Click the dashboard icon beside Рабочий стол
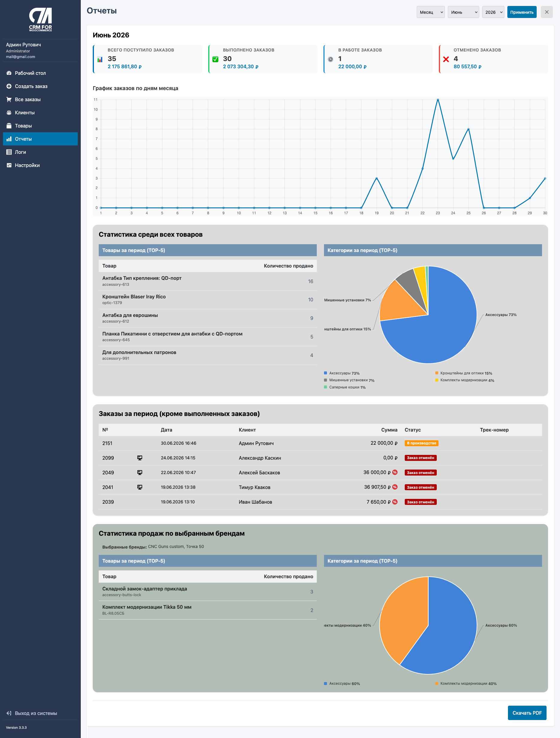The width and height of the screenshot is (560, 738). pos(9,73)
